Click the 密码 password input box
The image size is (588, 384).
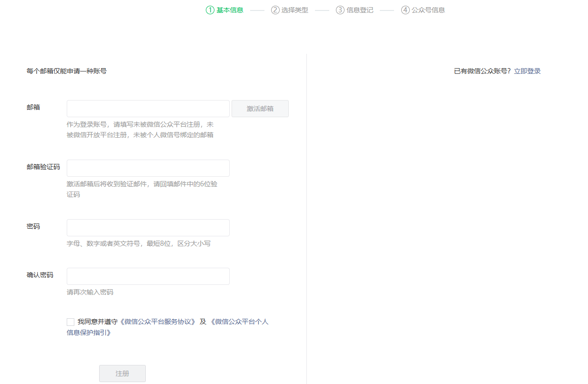(148, 227)
